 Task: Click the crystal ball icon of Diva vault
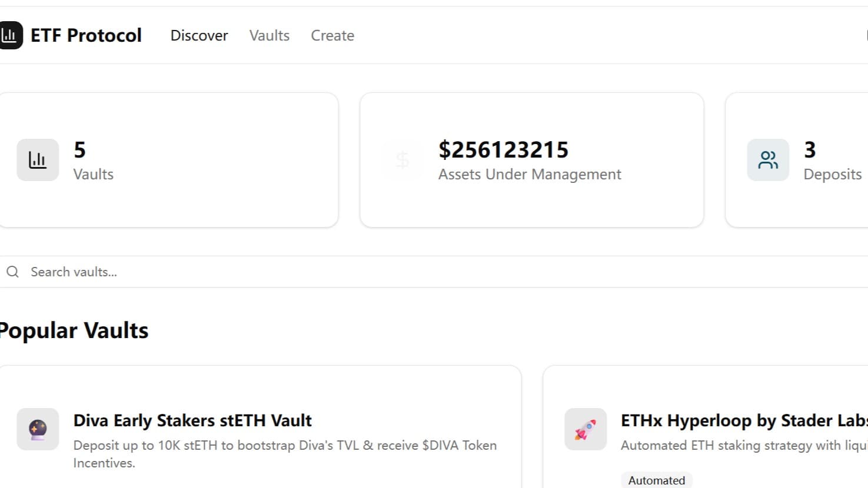[x=38, y=429]
